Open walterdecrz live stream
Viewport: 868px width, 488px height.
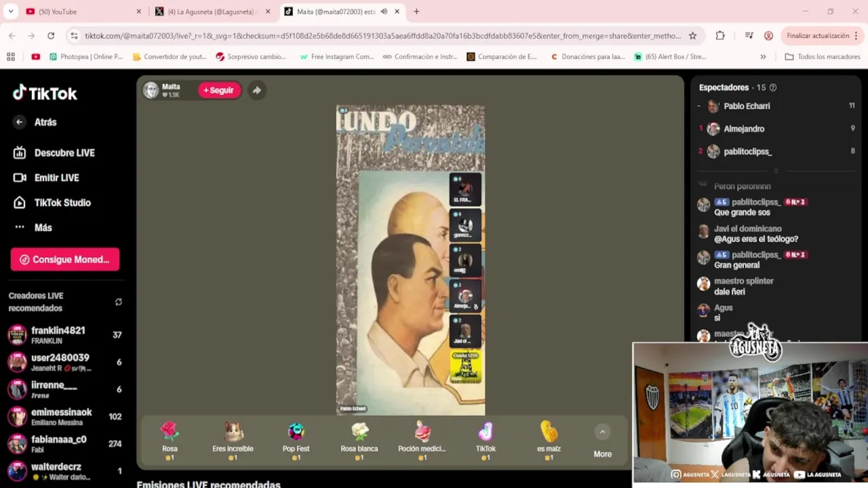point(64,470)
